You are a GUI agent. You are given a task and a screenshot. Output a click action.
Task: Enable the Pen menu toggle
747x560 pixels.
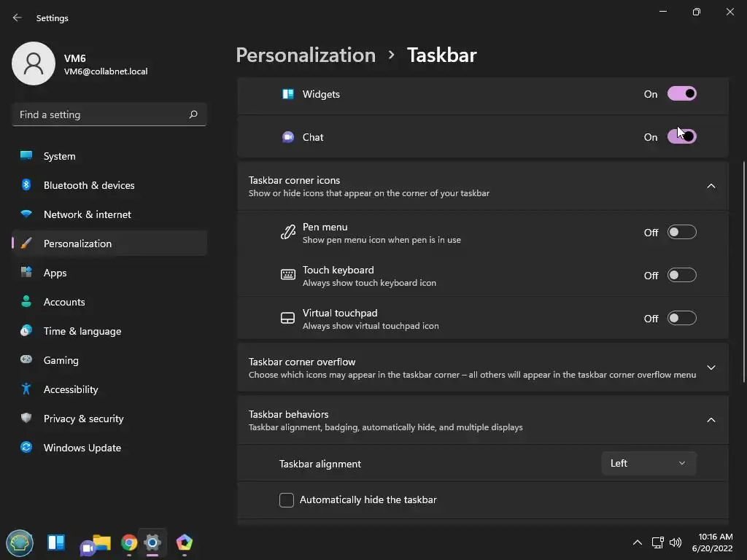pyautogui.click(x=682, y=233)
